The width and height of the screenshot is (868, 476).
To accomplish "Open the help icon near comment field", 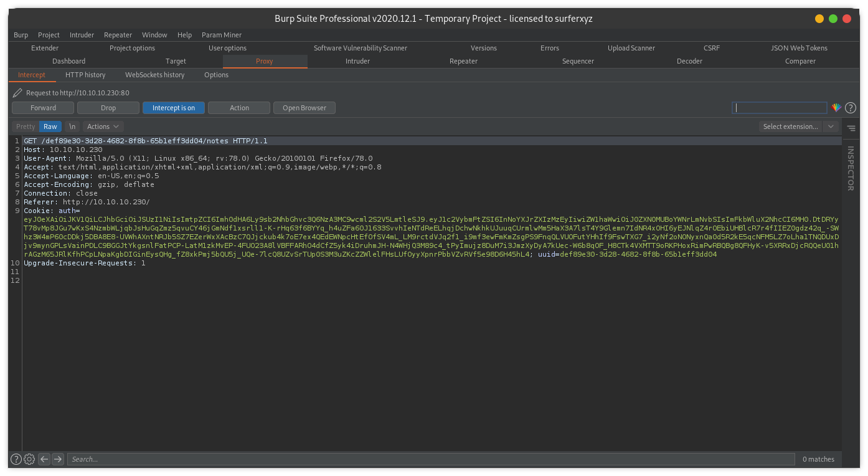I will click(x=851, y=108).
